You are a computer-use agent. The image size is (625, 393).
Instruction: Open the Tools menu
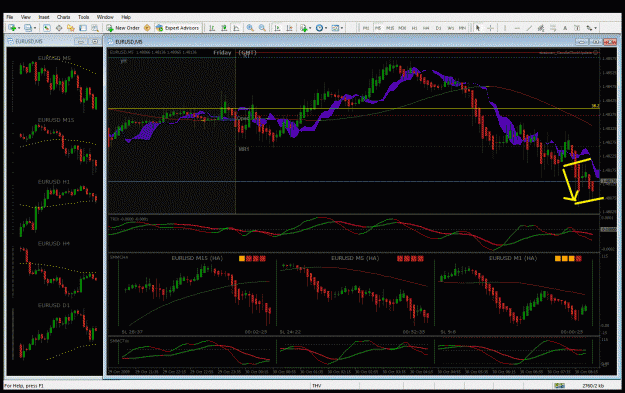83,17
